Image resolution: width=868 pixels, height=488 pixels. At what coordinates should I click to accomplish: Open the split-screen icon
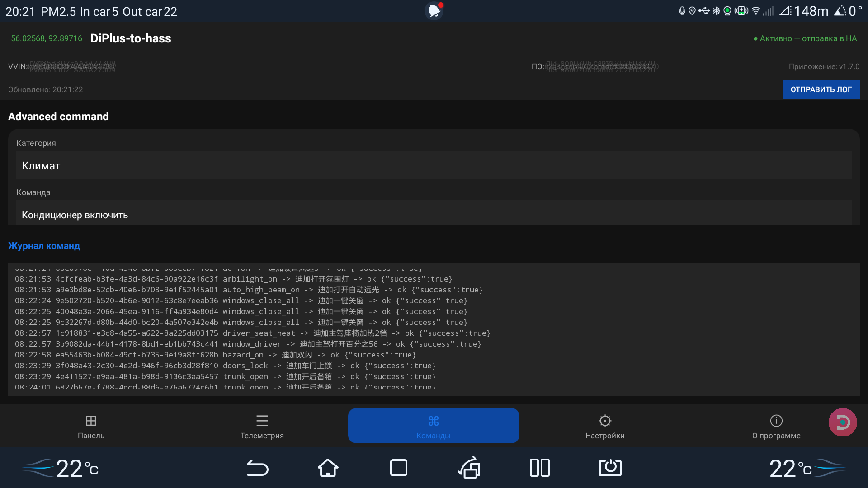tap(540, 468)
